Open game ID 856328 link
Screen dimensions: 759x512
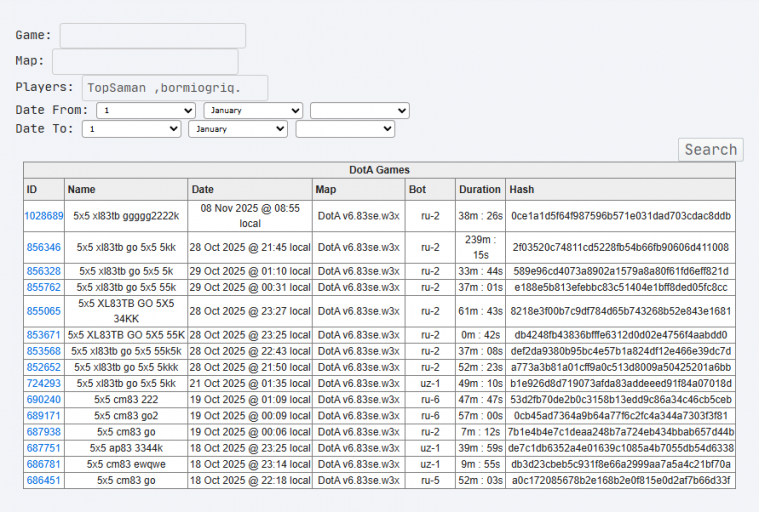click(44, 271)
